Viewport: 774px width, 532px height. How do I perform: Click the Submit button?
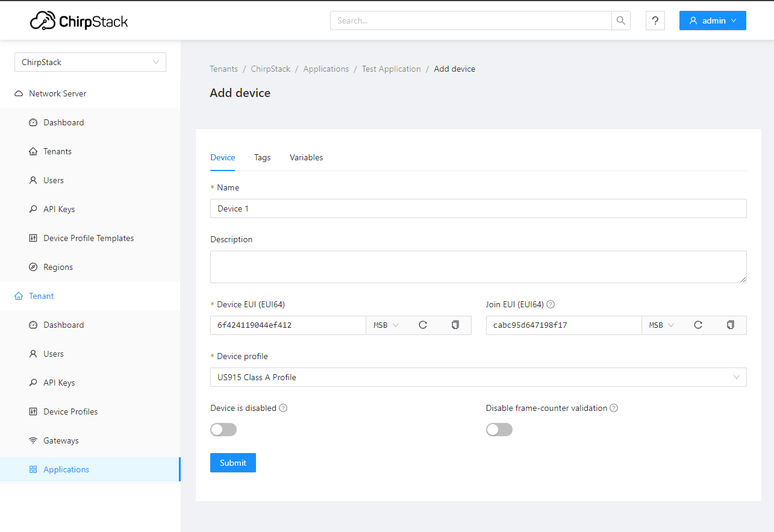[233, 463]
